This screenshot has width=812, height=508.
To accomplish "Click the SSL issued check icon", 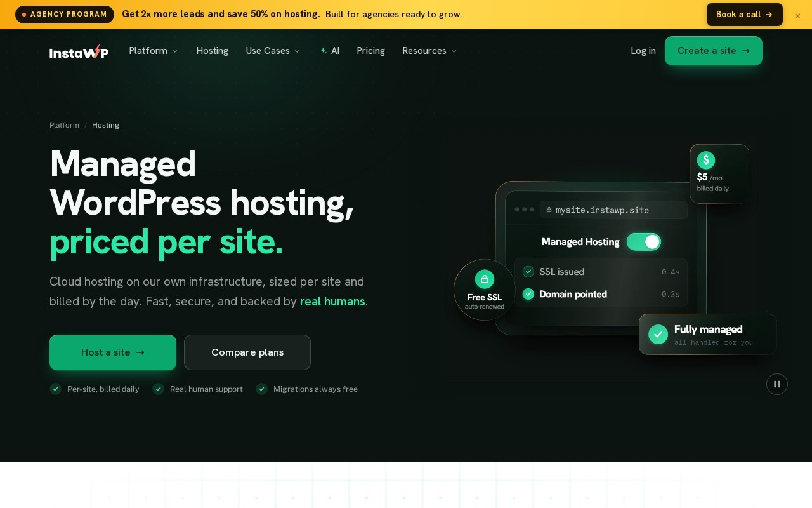I will 528,272.
